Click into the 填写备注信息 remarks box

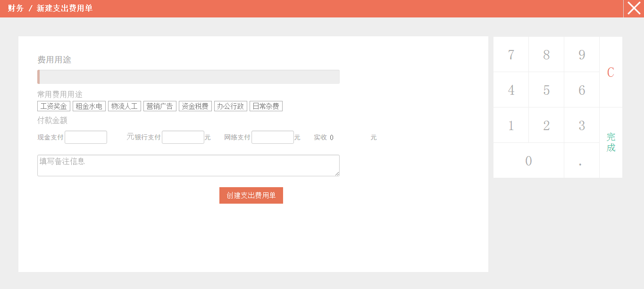pos(188,165)
